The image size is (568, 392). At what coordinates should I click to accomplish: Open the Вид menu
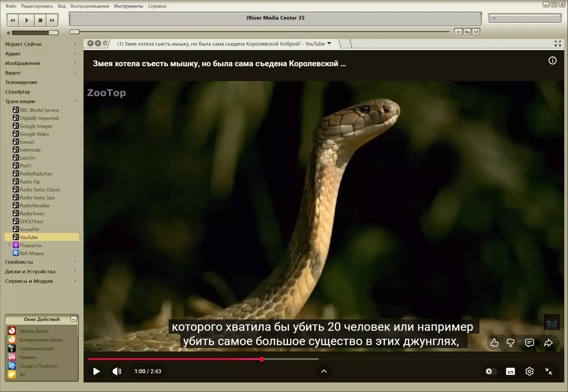click(62, 6)
